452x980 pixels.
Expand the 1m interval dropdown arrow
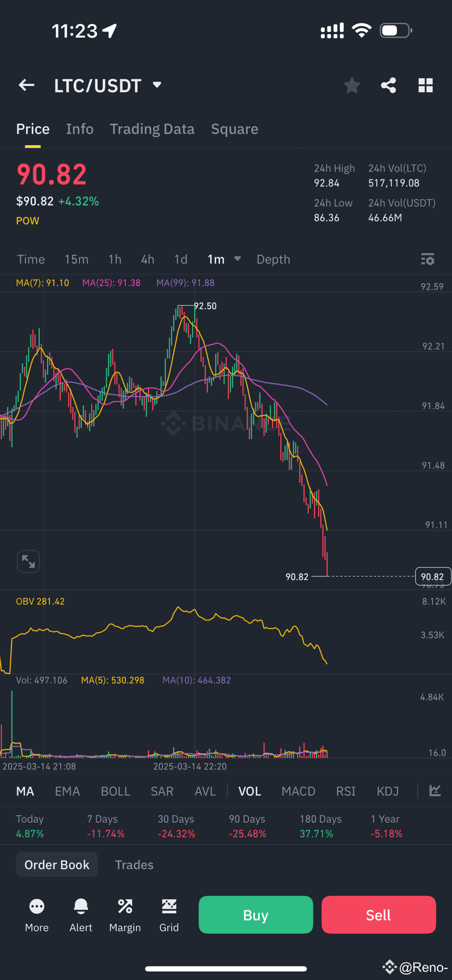click(237, 259)
